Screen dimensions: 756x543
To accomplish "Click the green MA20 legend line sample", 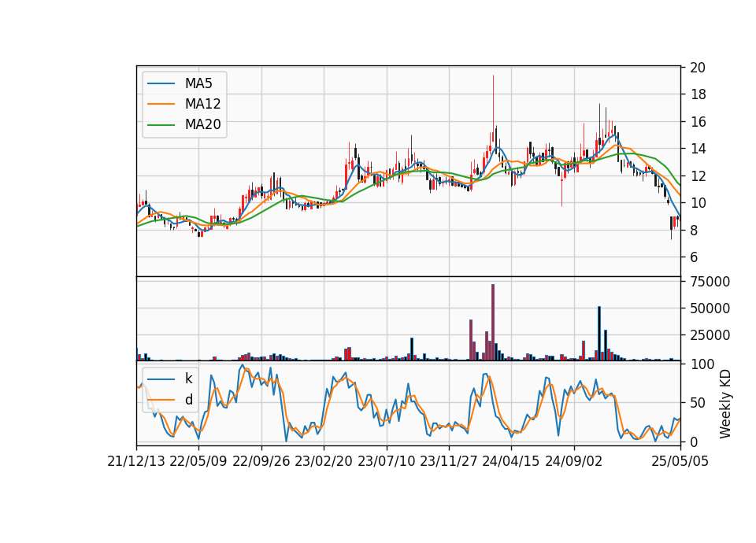I will (161, 124).
